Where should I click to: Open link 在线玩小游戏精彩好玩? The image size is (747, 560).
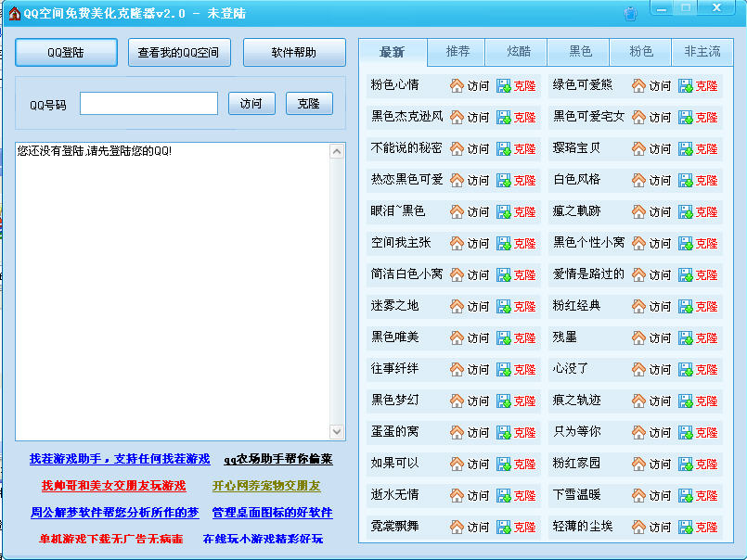[x=263, y=539]
